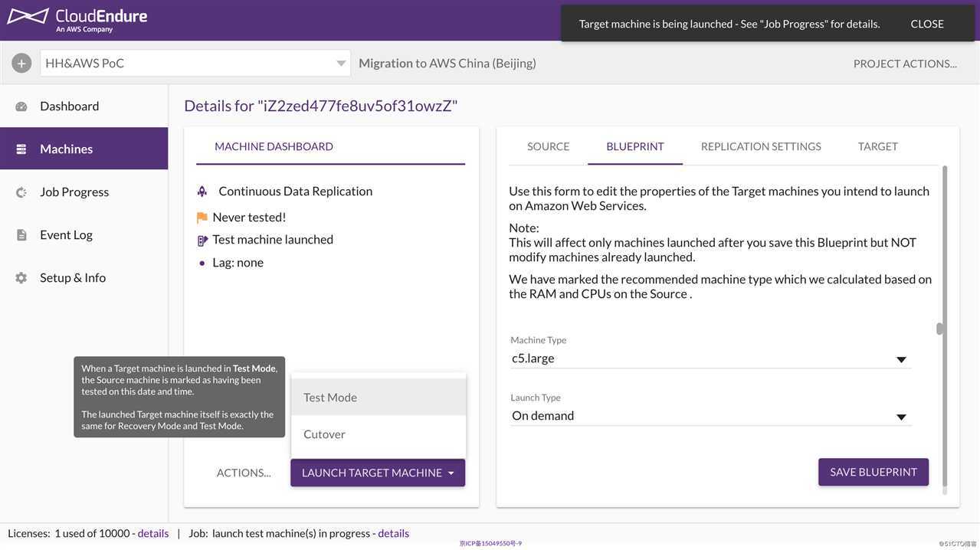This screenshot has width=980, height=550.
Task: Click the plus add-project icon
Action: tap(21, 64)
